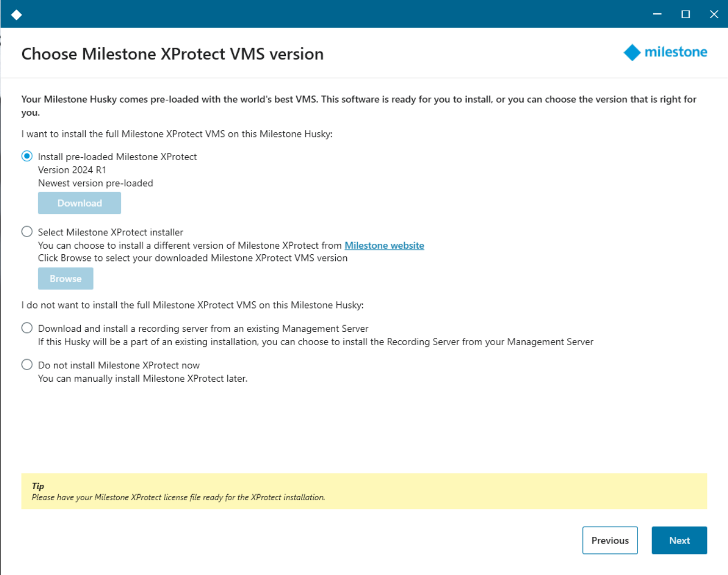Click 'Newest version pre-loaded' text
This screenshot has width=728, height=575.
click(x=95, y=183)
